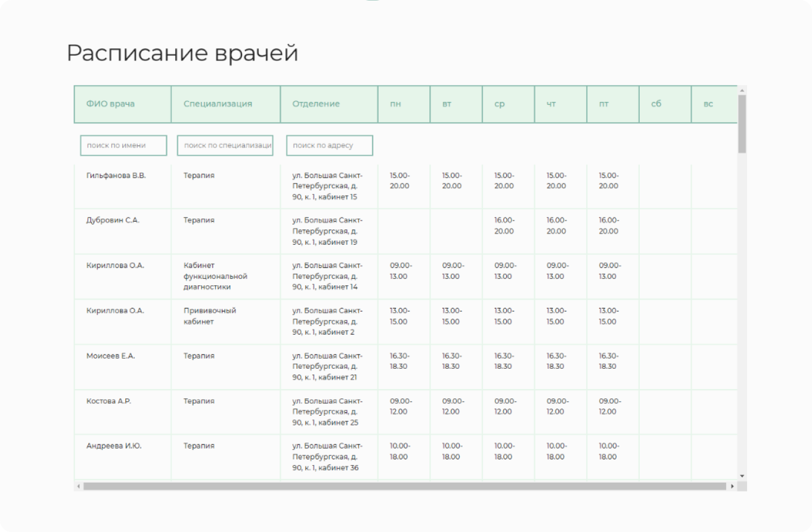Click the "сб" column header
Viewport: 812px width, 532px height.
(x=665, y=104)
